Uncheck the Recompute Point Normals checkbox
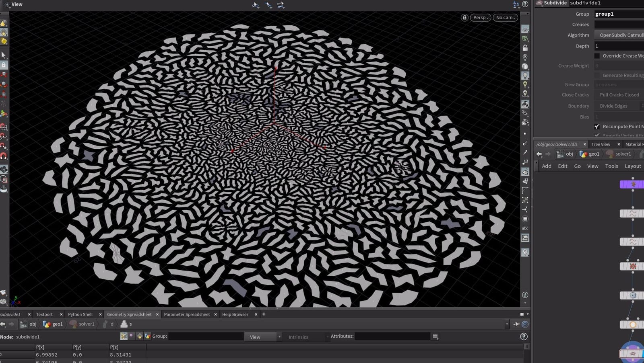This screenshot has width=644, height=363. [x=597, y=127]
